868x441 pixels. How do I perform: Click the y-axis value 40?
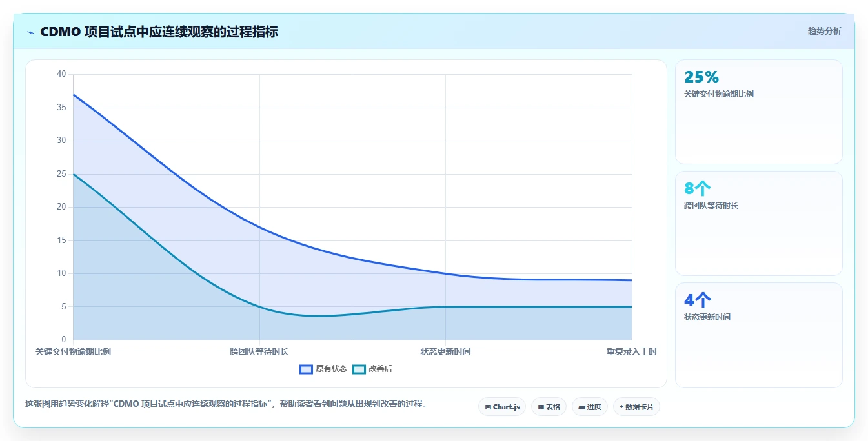(x=61, y=74)
